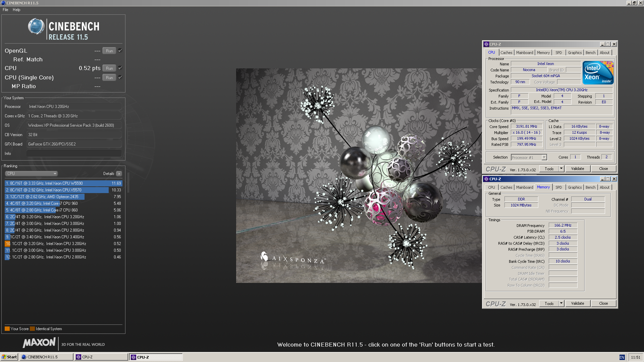Open Bench tab in lower CPU-Z

pos(590,187)
